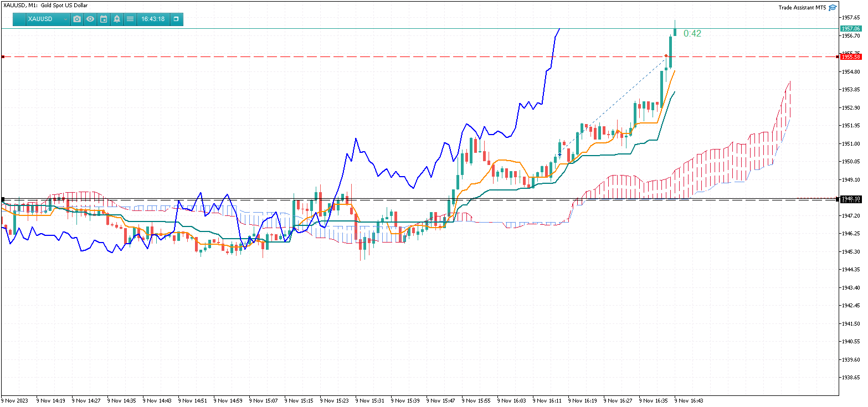Take a chart screenshot with the camera icon

click(x=77, y=19)
